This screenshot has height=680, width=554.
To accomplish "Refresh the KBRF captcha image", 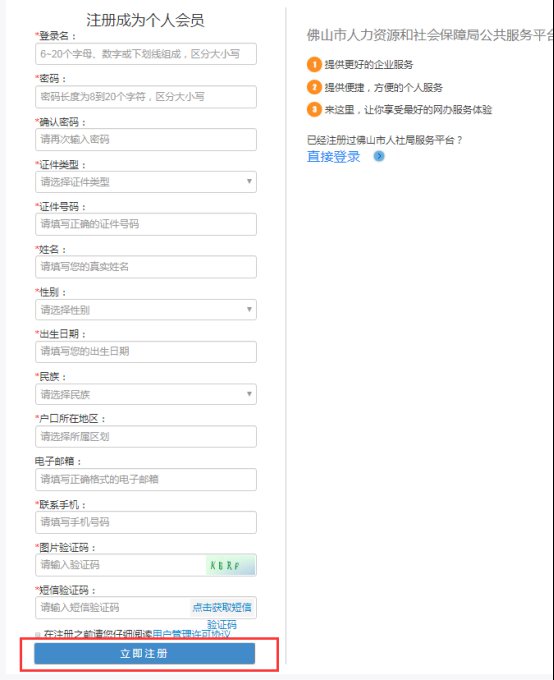I will (x=230, y=565).
